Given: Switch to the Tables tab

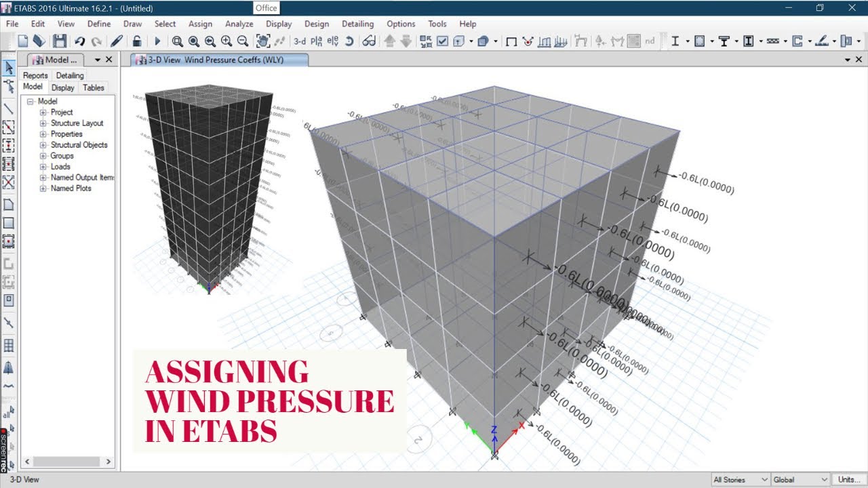Looking at the screenshot, I should pyautogui.click(x=94, y=87).
